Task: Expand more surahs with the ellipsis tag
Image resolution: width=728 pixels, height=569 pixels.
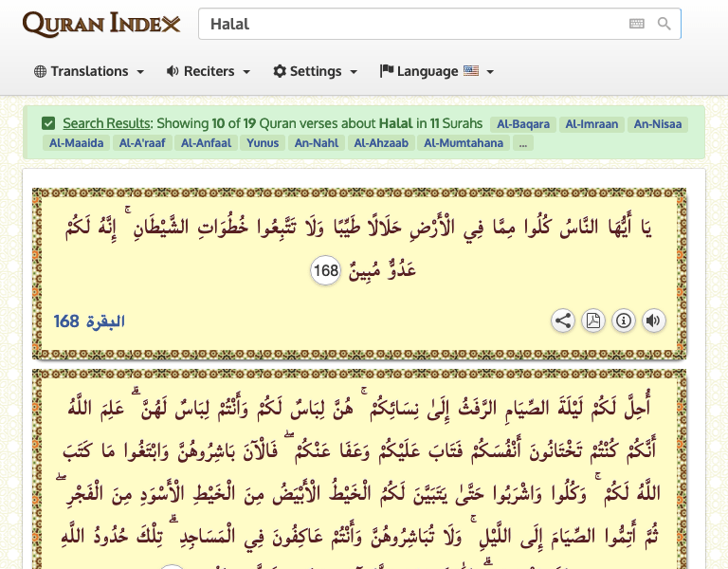Action: (x=523, y=143)
